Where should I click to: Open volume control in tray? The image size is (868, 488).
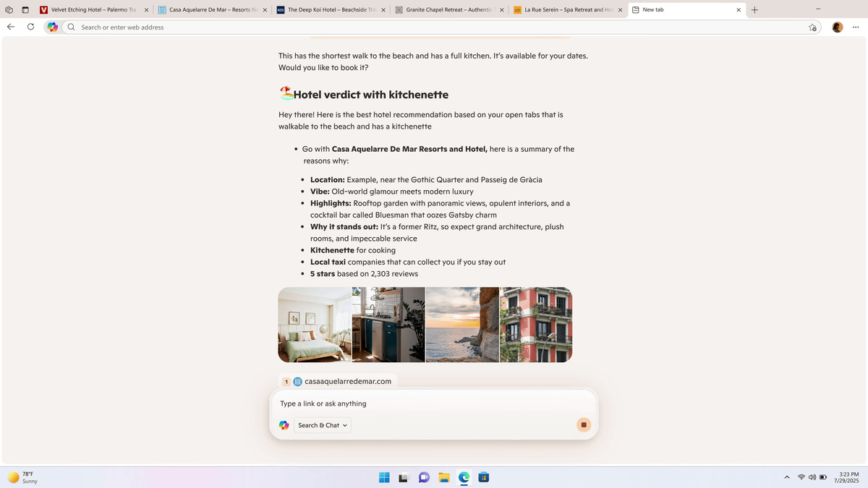click(x=812, y=477)
